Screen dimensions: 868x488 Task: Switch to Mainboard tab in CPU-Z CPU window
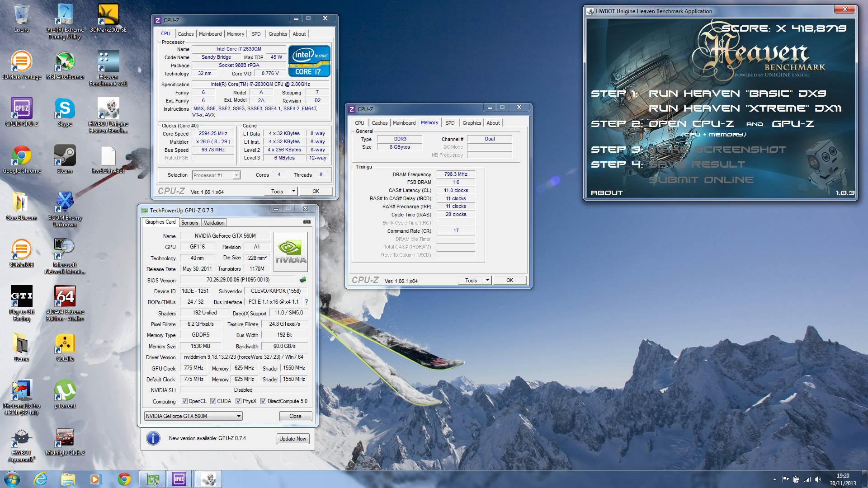pyautogui.click(x=210, y=34)
